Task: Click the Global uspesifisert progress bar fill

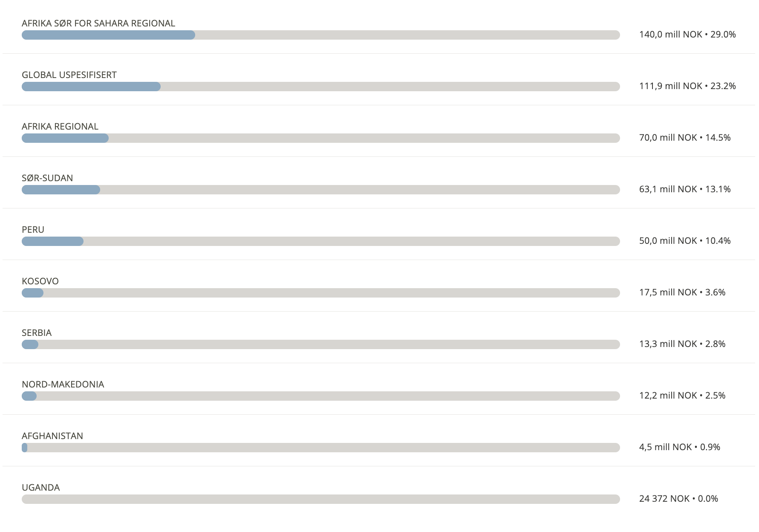Action: click(x=91, y=87)
